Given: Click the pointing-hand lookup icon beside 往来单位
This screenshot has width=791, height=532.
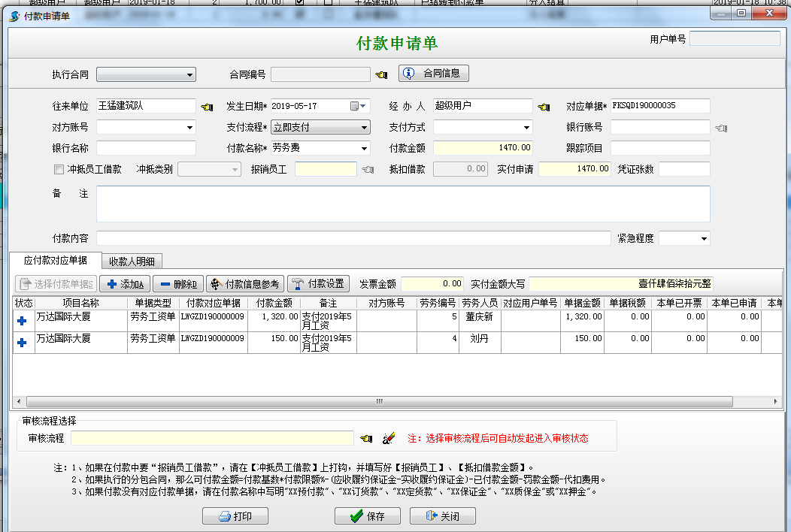Looking at the screenshot, I should 208,107.
